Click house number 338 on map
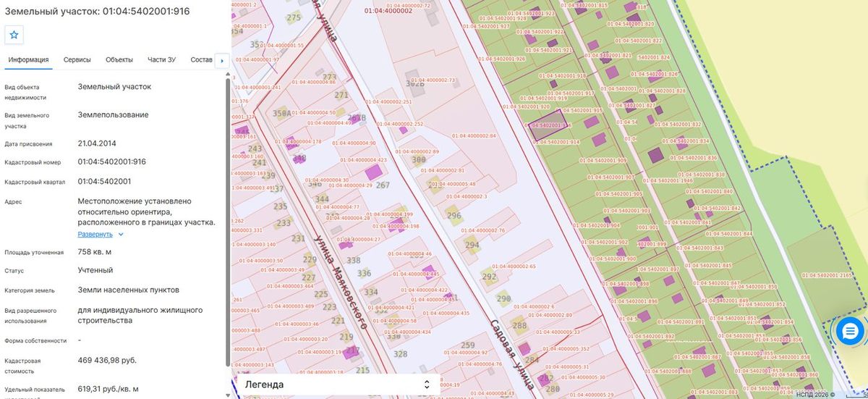868x399 pixels. [354, 260]
